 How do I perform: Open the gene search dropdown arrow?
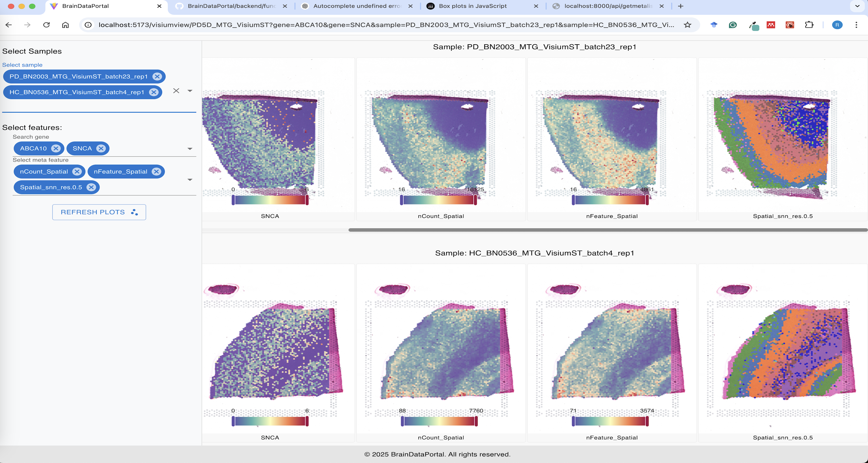pyautogui.click(x=190, y=149)
